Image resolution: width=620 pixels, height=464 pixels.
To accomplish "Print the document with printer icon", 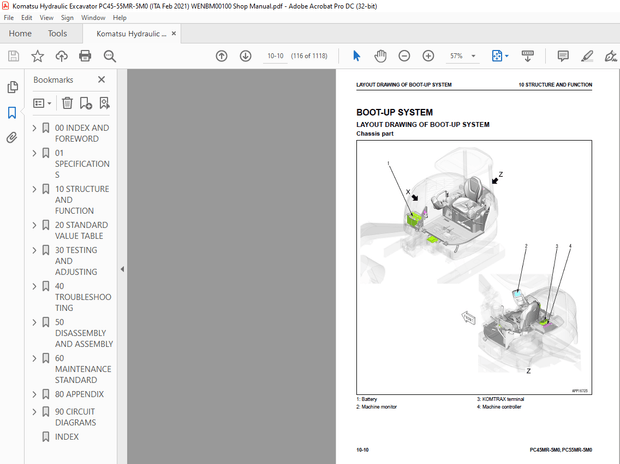I will [85, 56].
